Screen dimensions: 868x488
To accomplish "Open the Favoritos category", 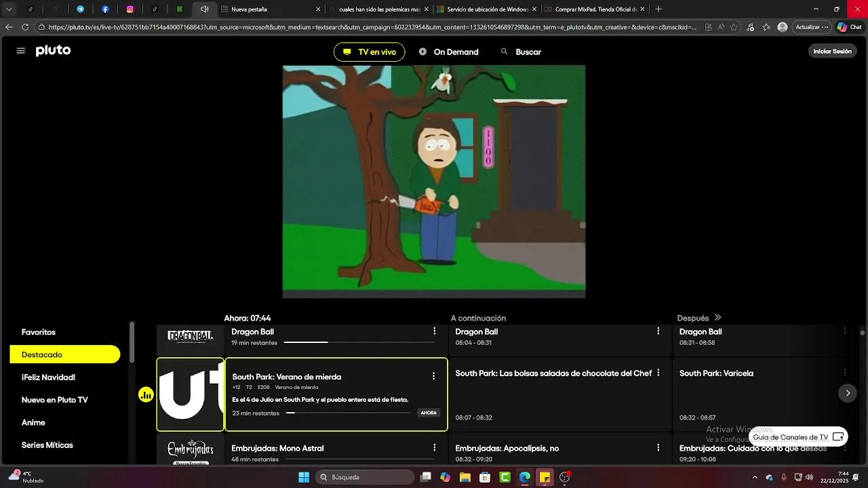I will tap(39, 332).
